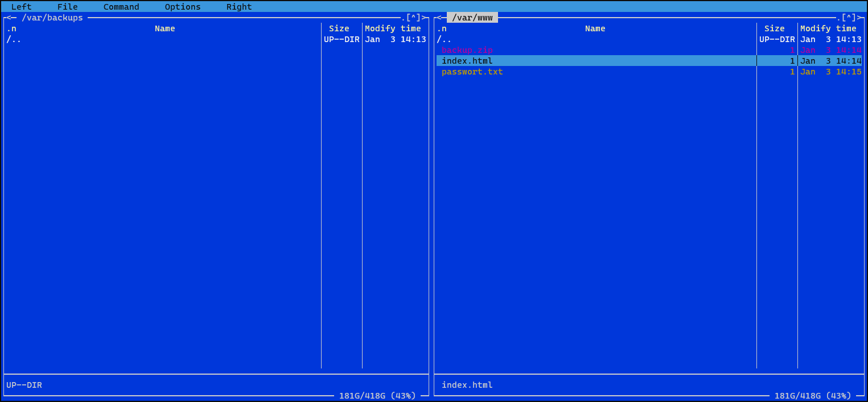Click the .n sort indicator in right panel
The height and width of the screenshot is (402, 868).
tap(442, 28)
